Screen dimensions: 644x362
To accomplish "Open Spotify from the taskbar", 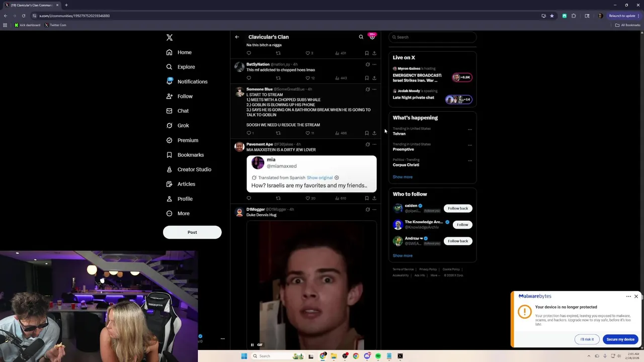I will tap(378, 356).
